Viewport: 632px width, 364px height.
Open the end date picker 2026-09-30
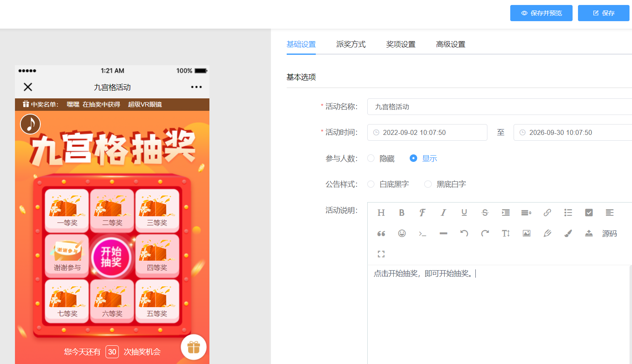point(573,132)
